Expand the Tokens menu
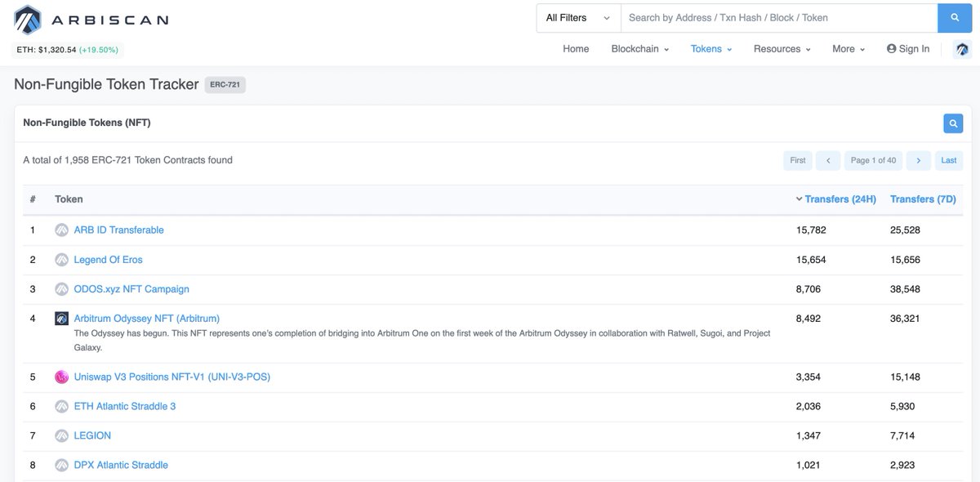 pyautogui.click(x=711, y=49)
